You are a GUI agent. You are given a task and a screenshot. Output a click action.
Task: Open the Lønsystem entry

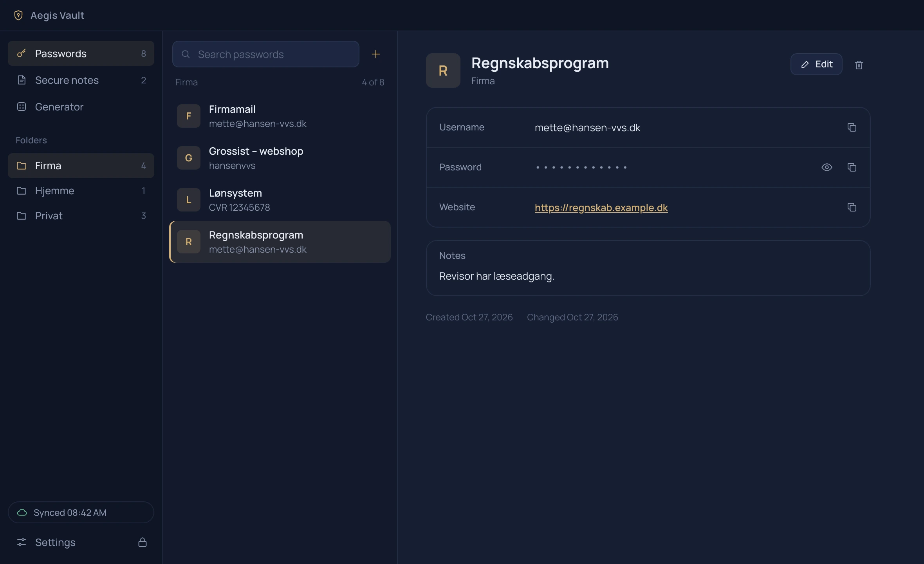point(280,200)
